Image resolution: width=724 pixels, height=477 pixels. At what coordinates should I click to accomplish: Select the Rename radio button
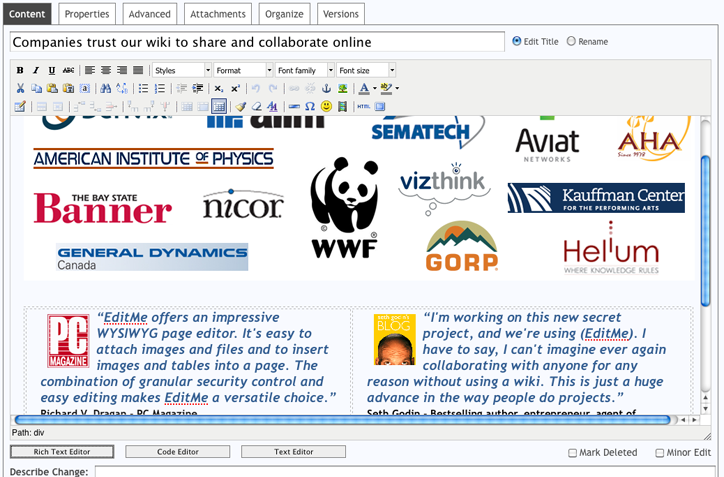click(571, 41)
